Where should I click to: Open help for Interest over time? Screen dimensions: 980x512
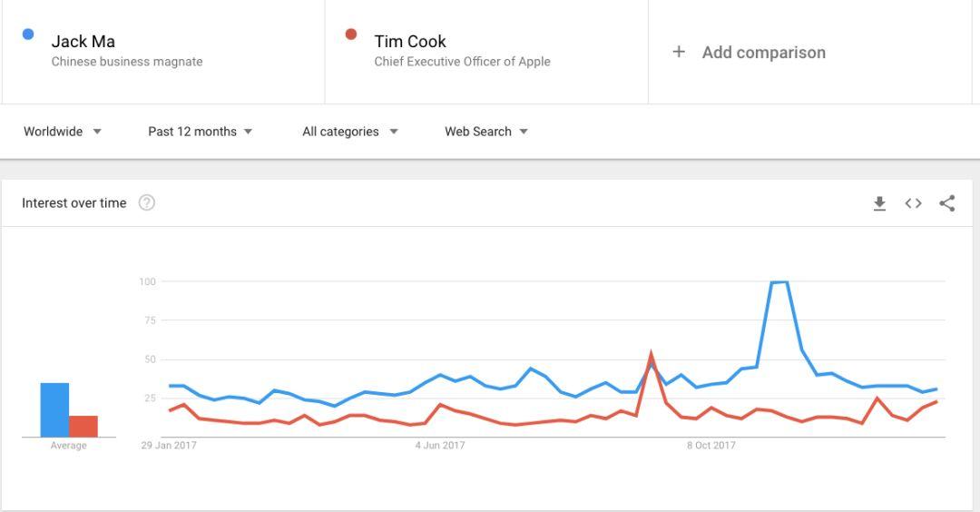click(147, 202)
